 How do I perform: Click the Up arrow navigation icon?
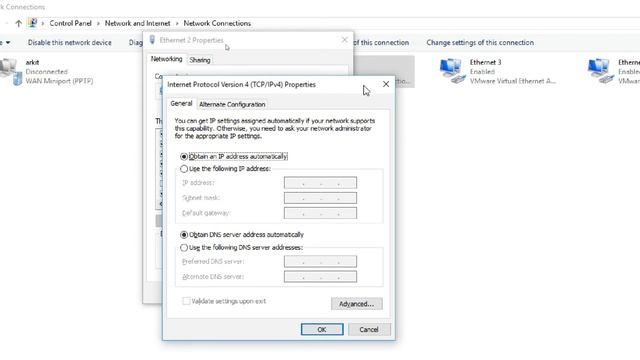coord(18,24)
